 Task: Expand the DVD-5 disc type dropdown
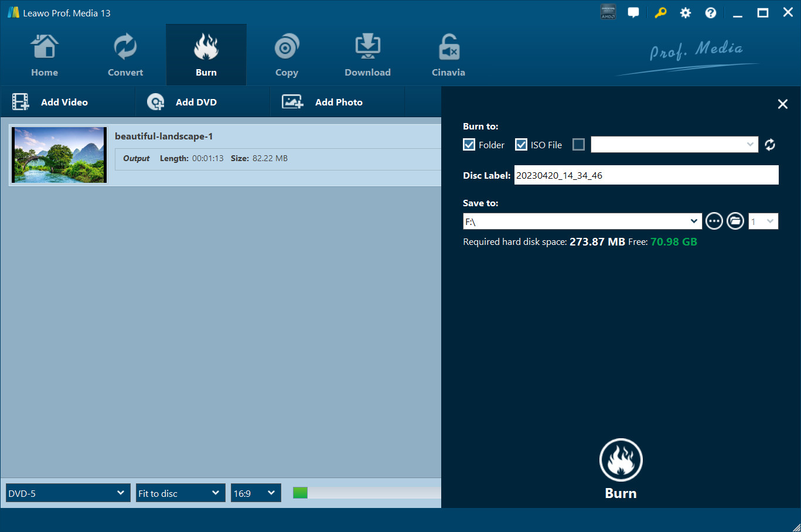tap(68, 493)
